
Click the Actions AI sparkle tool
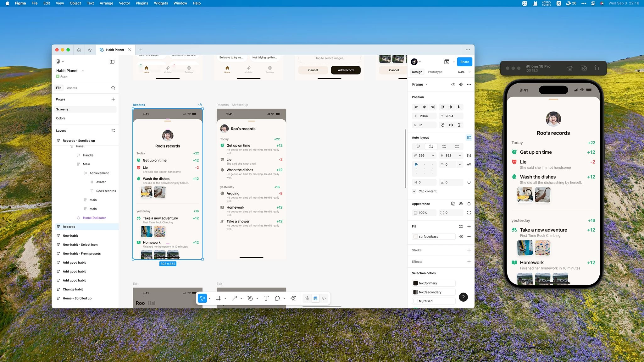tap(293, 298)
